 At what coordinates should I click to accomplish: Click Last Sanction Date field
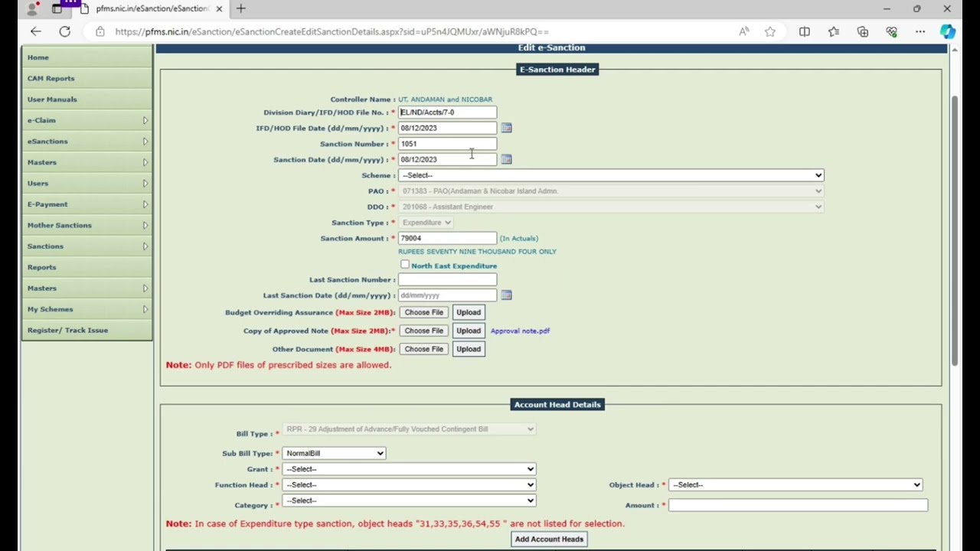[x=447, y=295]
